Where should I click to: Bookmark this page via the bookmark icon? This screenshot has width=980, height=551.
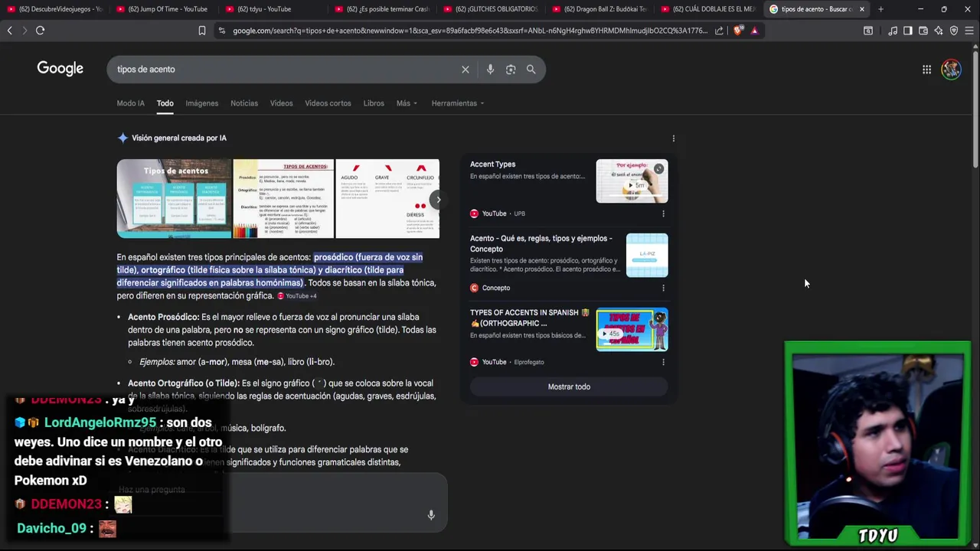202,31
